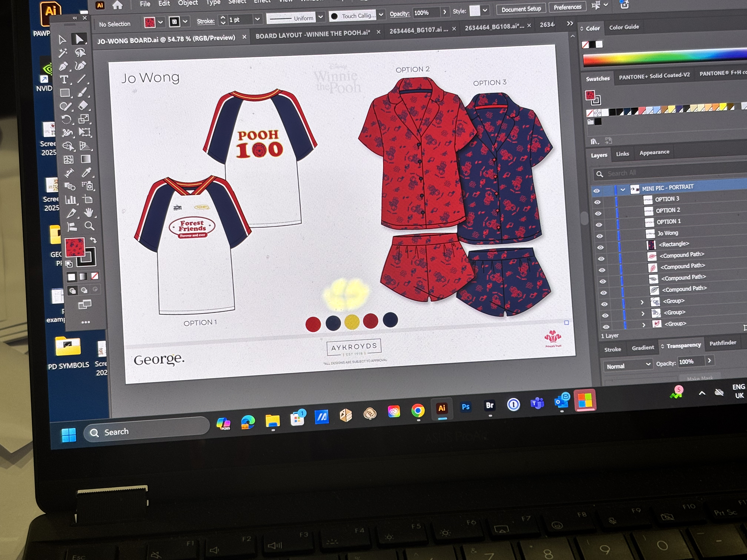Select the Zoom tool in toolbar
Screen dimensions: 747x560
89,226
